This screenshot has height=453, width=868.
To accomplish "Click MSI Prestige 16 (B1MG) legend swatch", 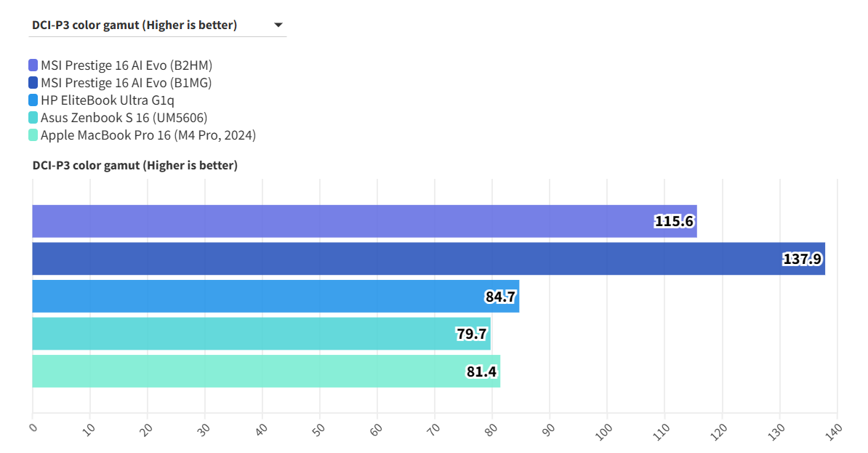I will click(x=33, y=83).
